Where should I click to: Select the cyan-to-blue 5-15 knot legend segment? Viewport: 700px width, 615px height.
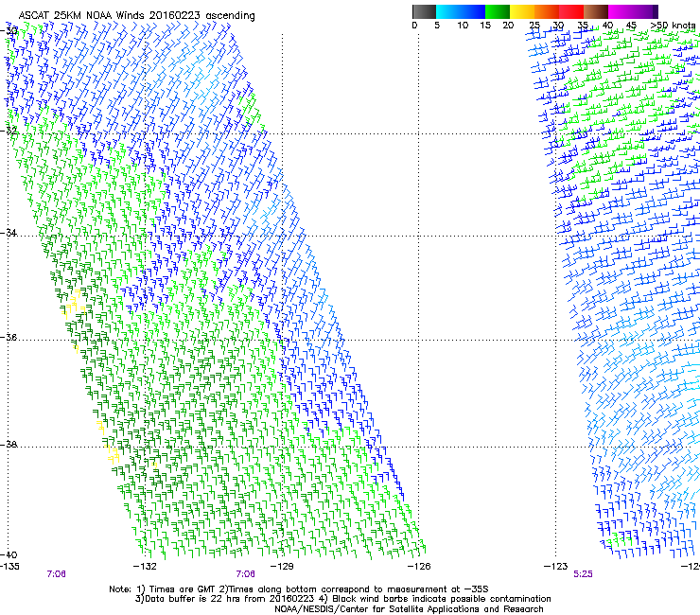click(461, 11)
